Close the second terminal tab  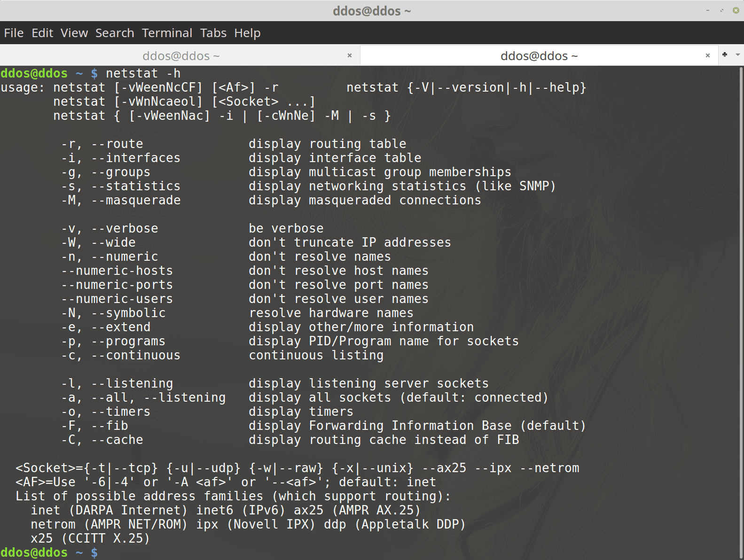tap(708, 55)
